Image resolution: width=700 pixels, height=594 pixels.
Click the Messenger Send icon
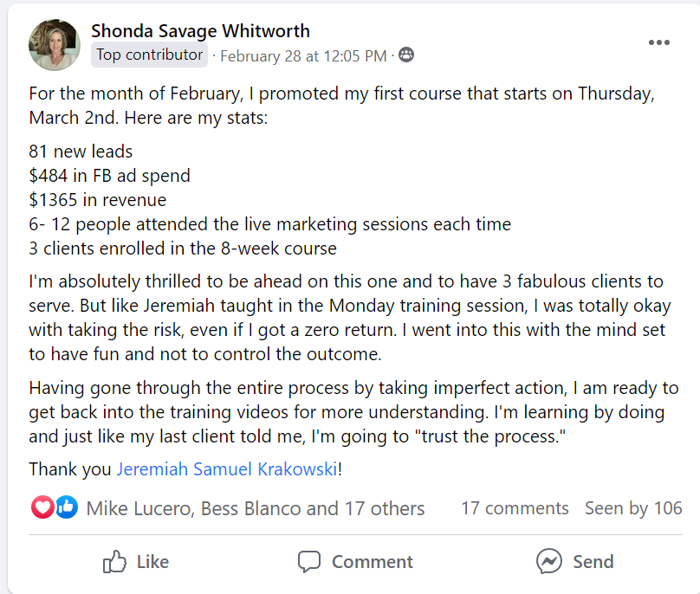click(548, 562)
